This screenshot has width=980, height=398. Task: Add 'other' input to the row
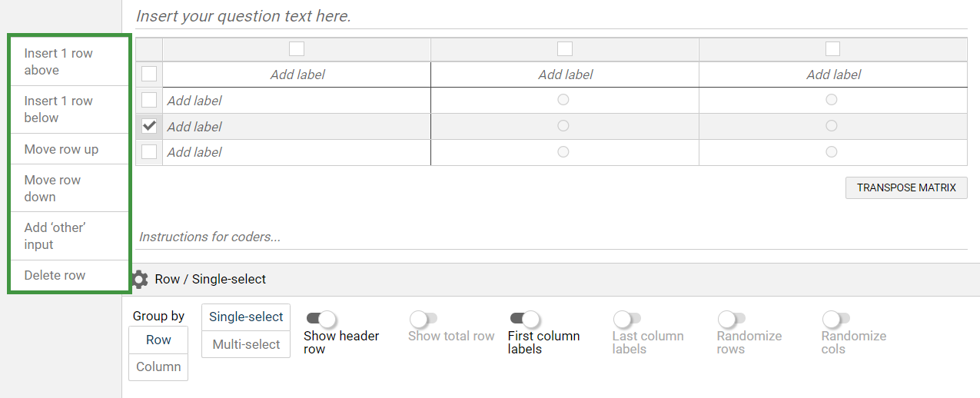(x=69, y=236)
